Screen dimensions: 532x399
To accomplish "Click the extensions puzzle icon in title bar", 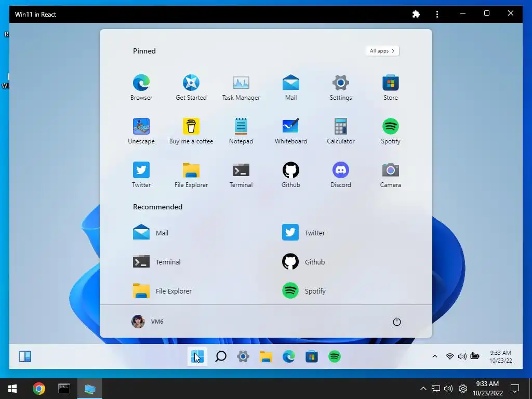I will coord(416,14).
